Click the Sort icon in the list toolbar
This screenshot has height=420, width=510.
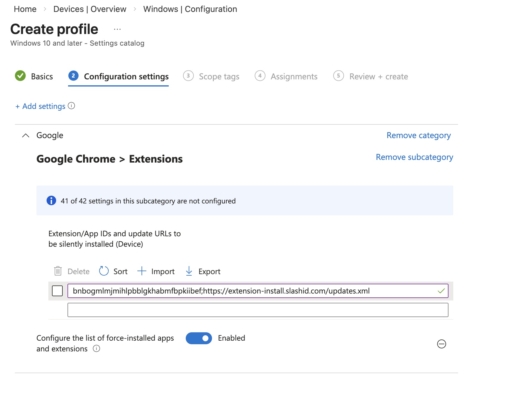click(x=104, y=271)
